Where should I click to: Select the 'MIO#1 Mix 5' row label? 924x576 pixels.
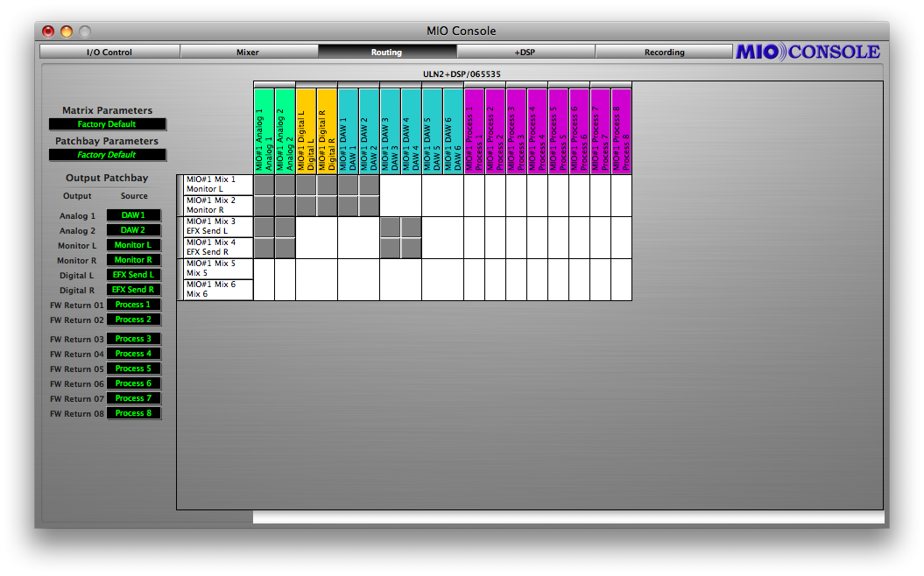218,269
